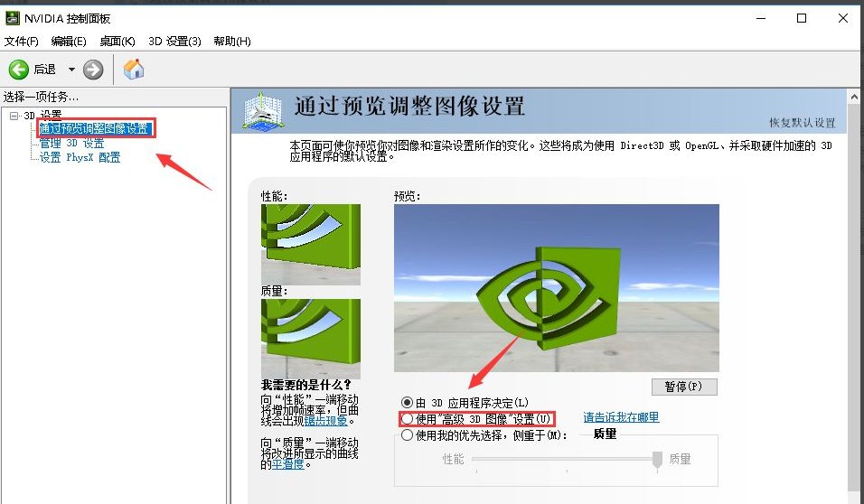Select 使用"高级 3D 图像"设置 radio button
Viewport: 864px width, 504px height.
coord(408,419)
